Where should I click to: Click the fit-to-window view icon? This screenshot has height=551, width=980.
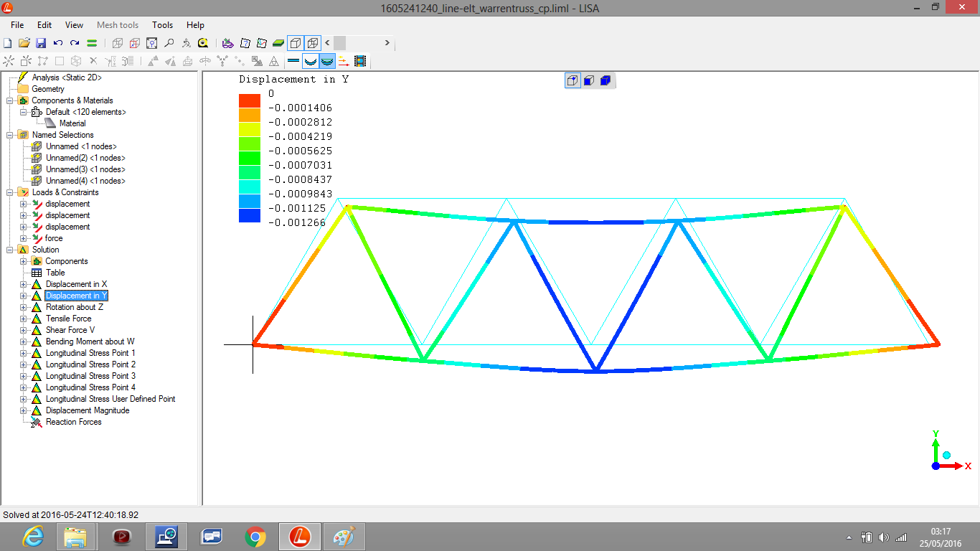pyautogui.click(x=152, y=43)
